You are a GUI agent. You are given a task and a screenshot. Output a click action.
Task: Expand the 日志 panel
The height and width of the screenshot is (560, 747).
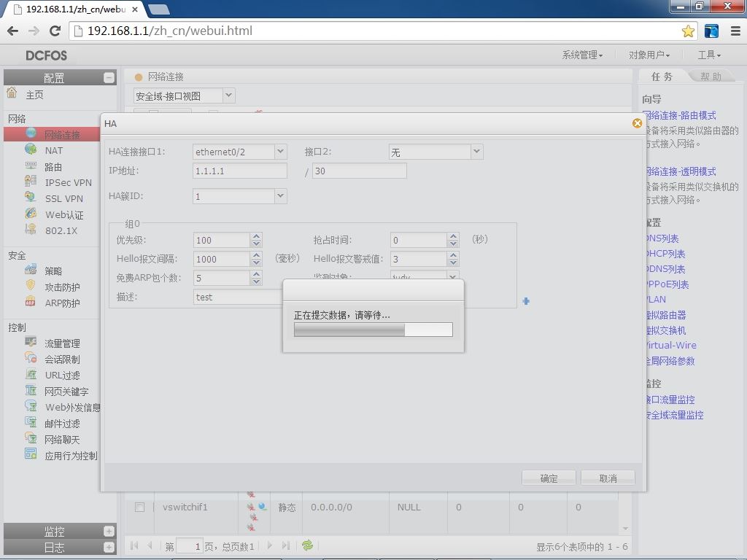click(109, 547)
